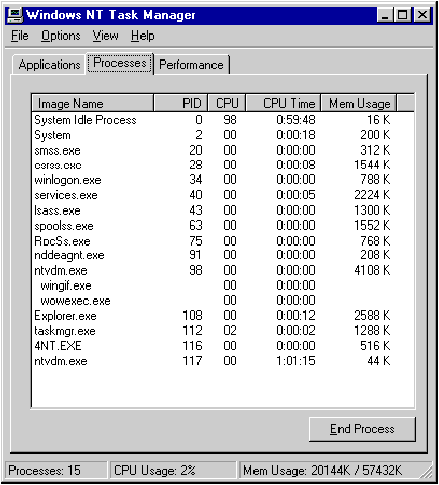439x485 pixels.
Task: Select wingif.exe sub-process
Action: 223,286
